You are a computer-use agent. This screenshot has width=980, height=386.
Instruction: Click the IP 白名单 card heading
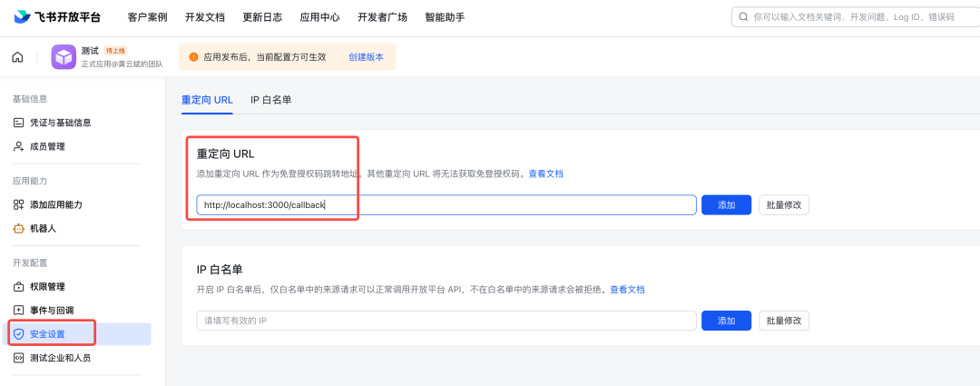point(220,269)
